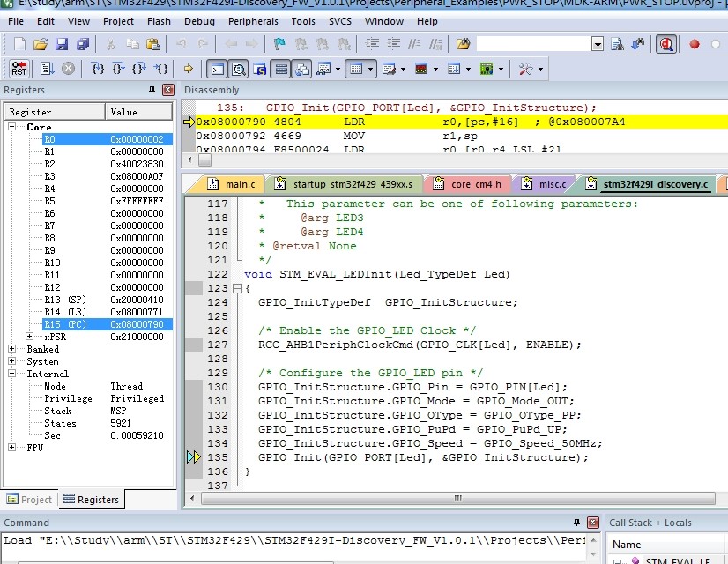Open the Serial Windows dropdown arrow
The width and height of the screenshot is (728, 564).
(403, 69)
